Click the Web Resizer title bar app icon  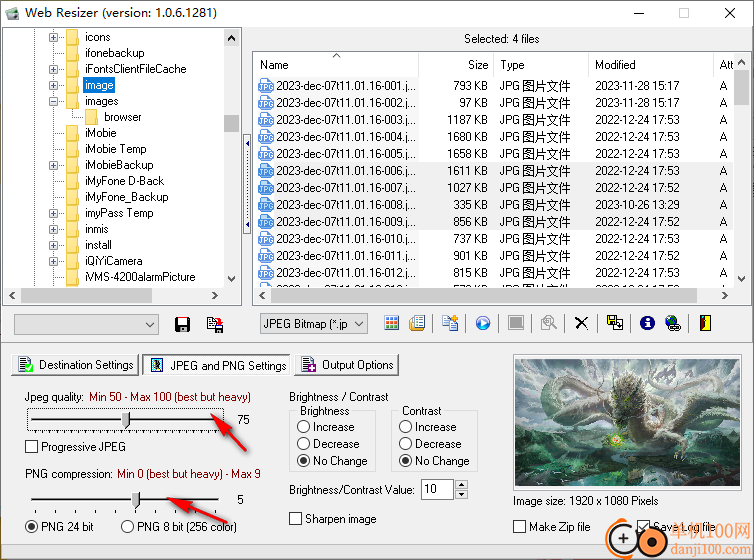click(x=12, y=13)
